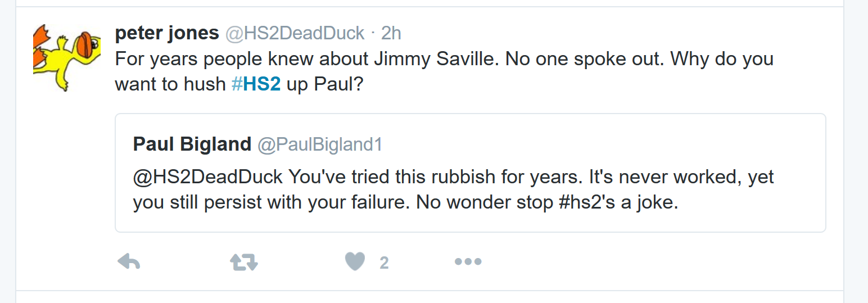868x303 pixels.
Task: Click "up Paul?" at the tweet's end
Action: [x=325, y=84]
